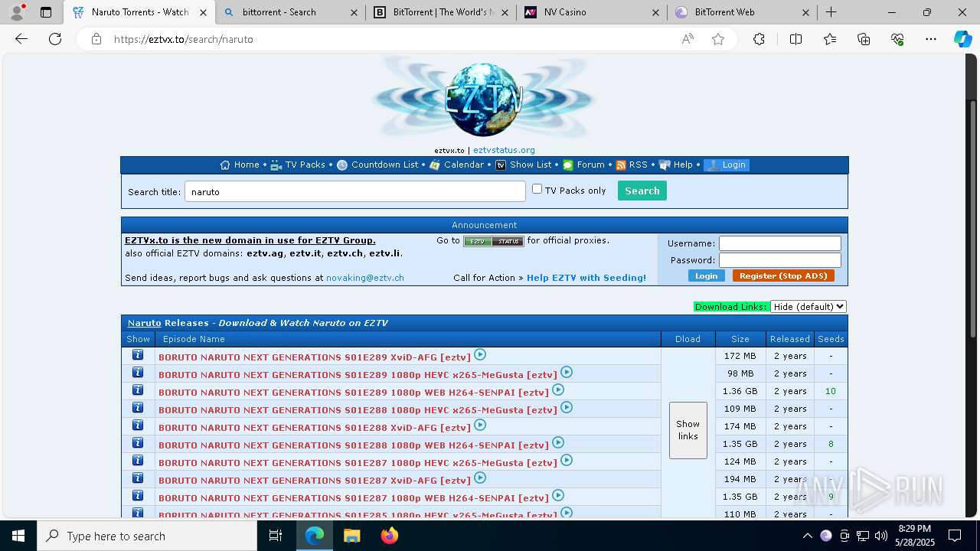Screen dimensions: 980x551
Task: Play S01E288 WEB H264-SENPAI stream icon
Action: [558, 442]
